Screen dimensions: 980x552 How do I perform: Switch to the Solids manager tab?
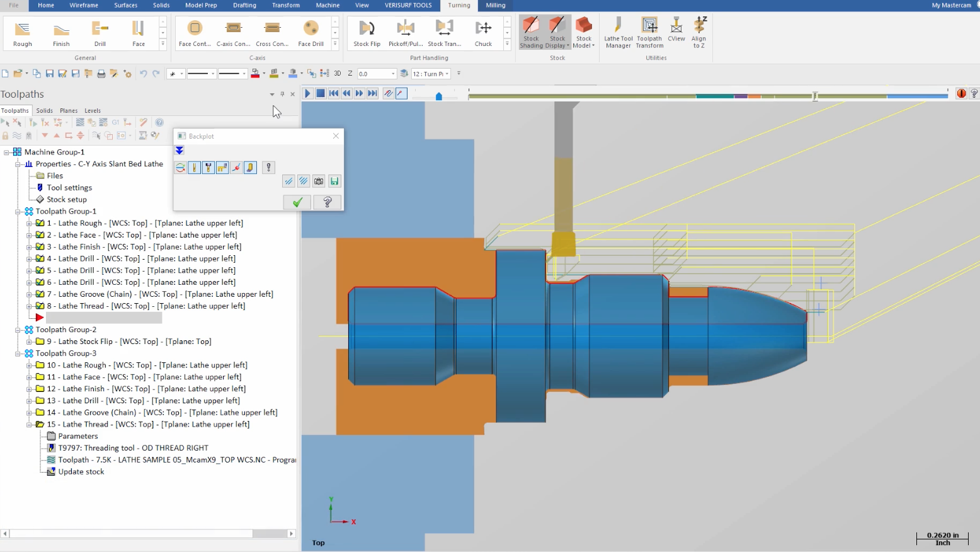point(45,111)
